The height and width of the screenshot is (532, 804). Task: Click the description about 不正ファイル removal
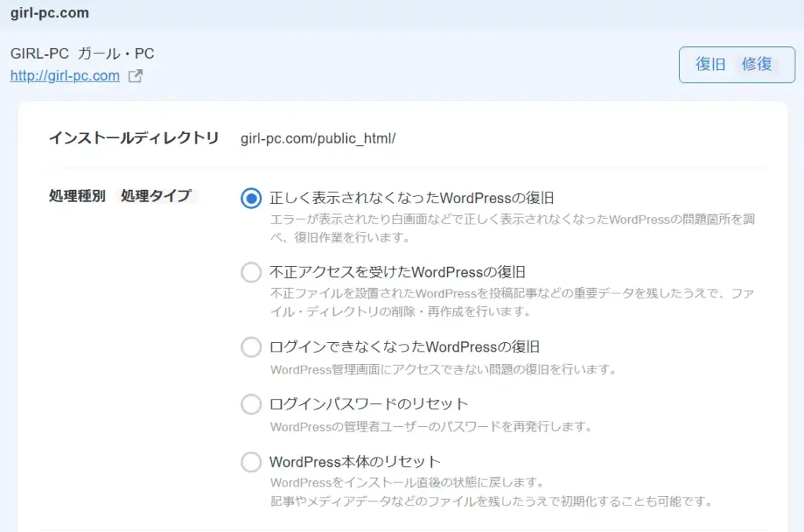click(510, 302)
